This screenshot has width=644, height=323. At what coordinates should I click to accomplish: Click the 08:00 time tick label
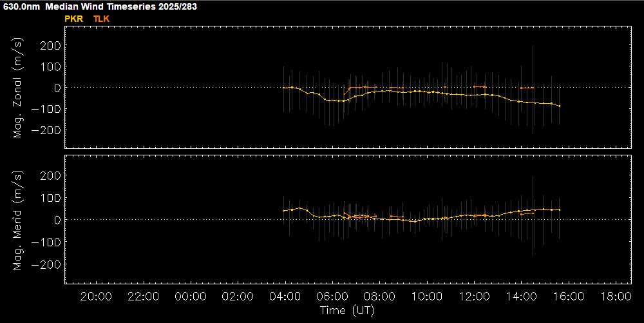point(379,297)
